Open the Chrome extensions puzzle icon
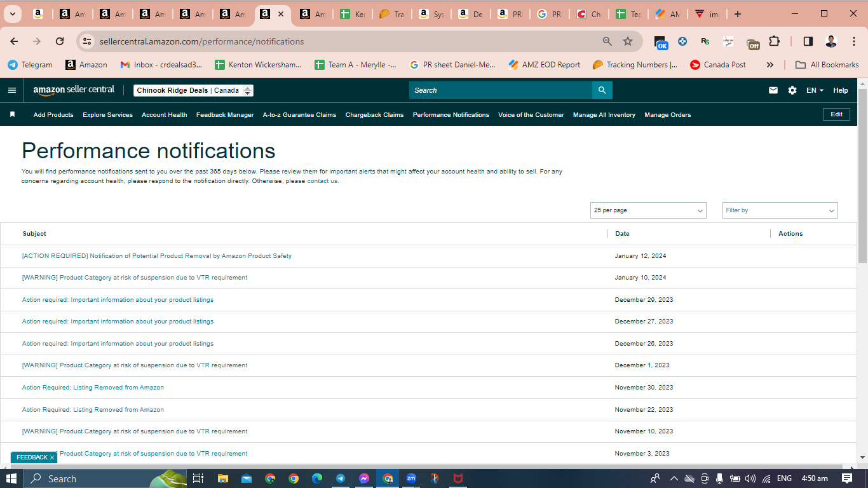 click(x=774, y=41)
